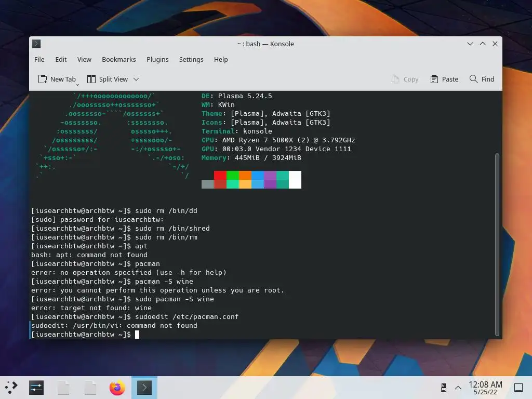
Task: Click 'error: no operation specified' line
Action: 129,272
